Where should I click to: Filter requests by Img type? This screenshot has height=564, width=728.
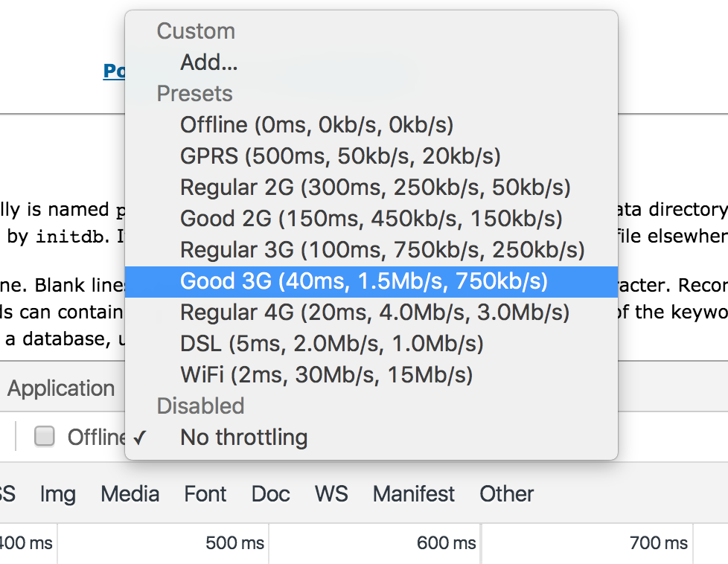click(57, 494)
